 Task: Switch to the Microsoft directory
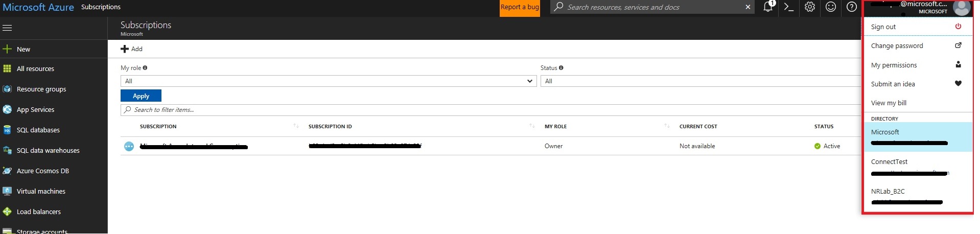[x=918, y=137]
